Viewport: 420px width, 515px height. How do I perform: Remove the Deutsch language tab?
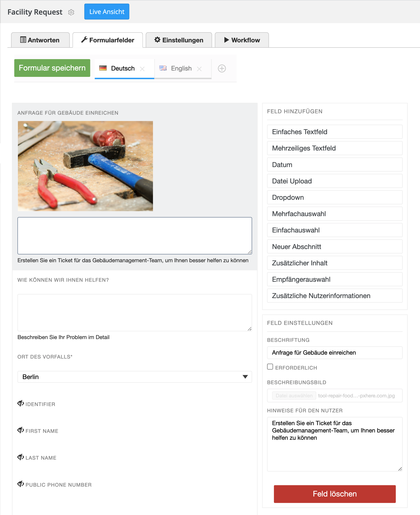pyautogui.click(x=142, y=69)
